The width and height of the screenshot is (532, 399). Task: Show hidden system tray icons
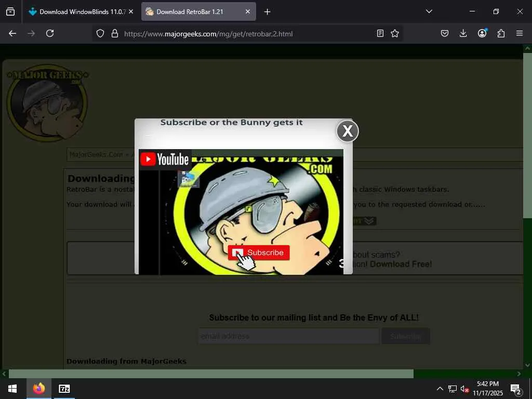coord(440,389)
